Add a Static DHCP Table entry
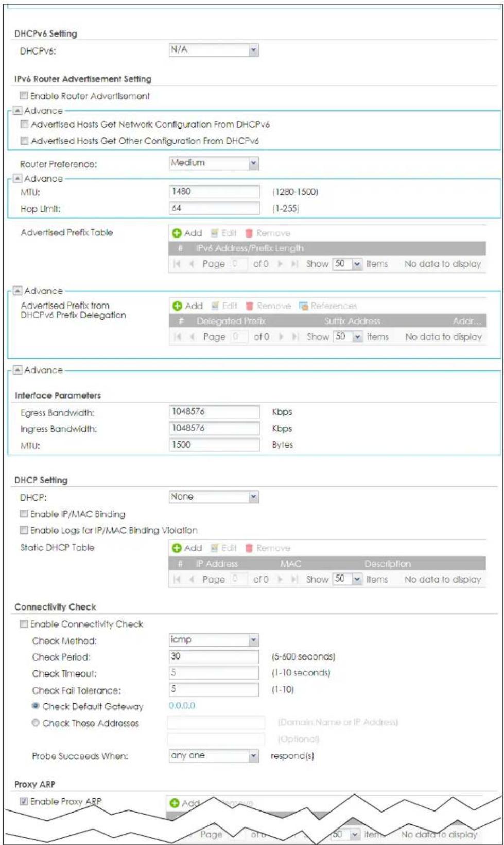Viewport: 504px width, 845px height. [x=187, y=548]
